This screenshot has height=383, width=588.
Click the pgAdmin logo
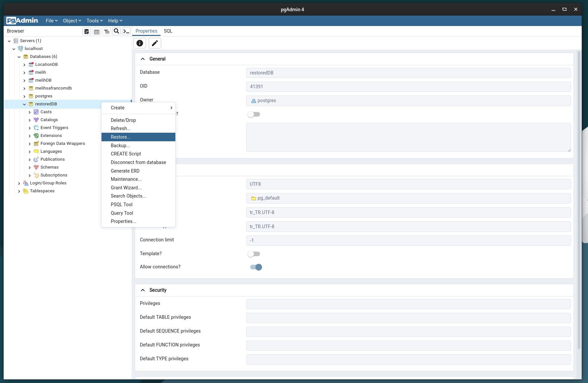coord(22,20)
